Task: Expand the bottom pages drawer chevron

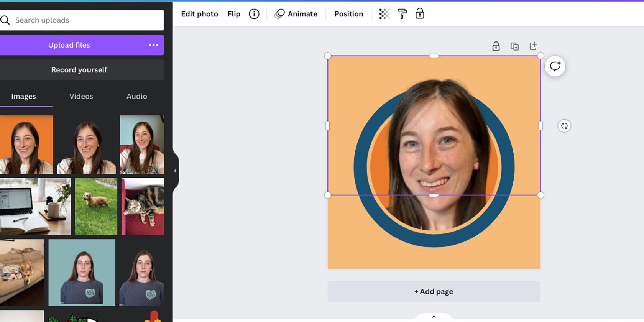Action: point(434,317)
